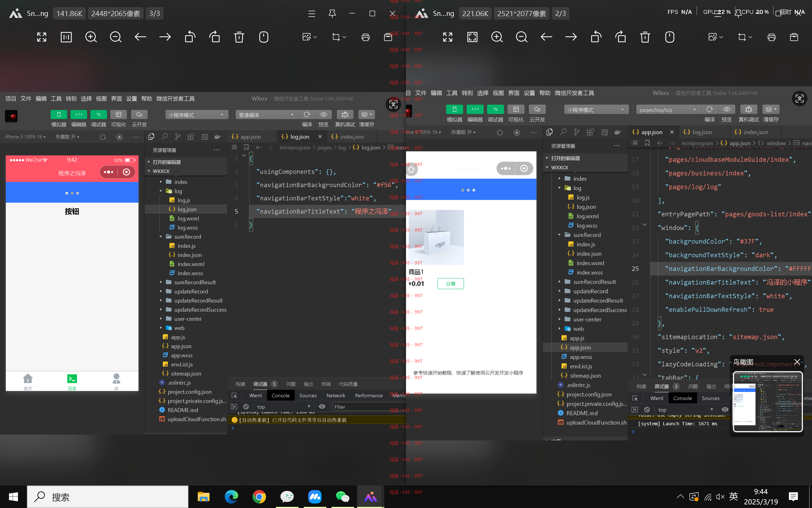812x508 pixels.
Task: Delete image using trash icon in left viewer
Action: pos(239,37)
